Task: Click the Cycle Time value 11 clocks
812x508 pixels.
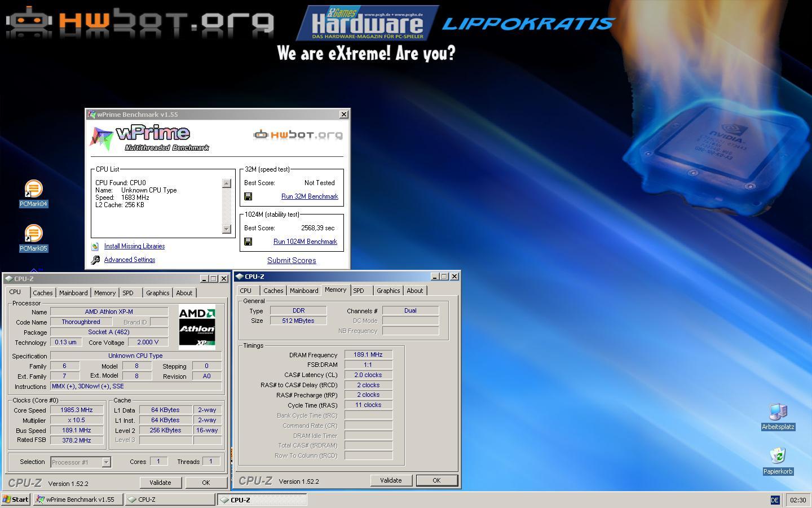Action: (x=368, y=405)
